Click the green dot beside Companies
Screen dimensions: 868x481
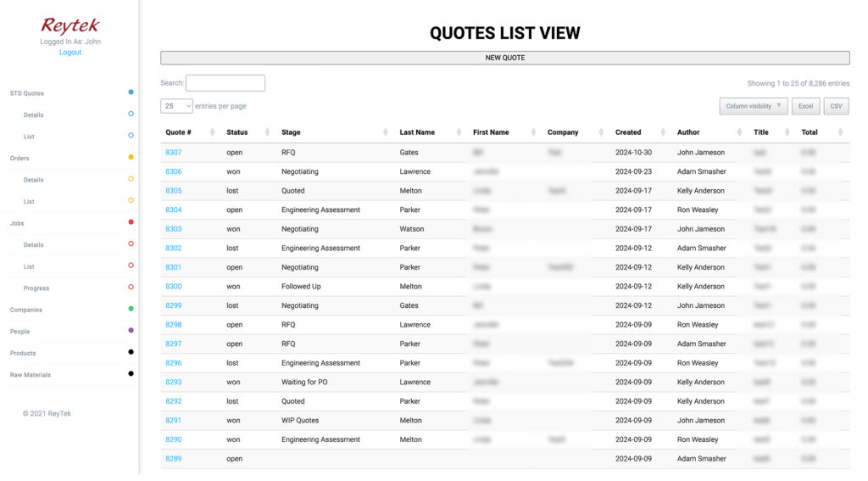131,309
